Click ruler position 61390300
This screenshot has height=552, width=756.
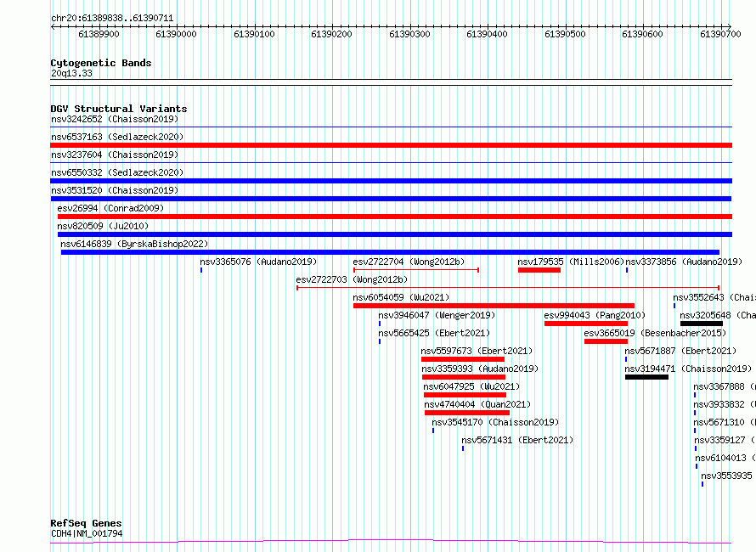pos(409,34)
